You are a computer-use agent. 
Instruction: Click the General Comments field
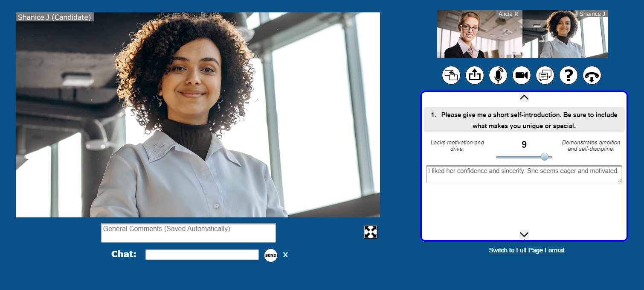click(188, 232)
